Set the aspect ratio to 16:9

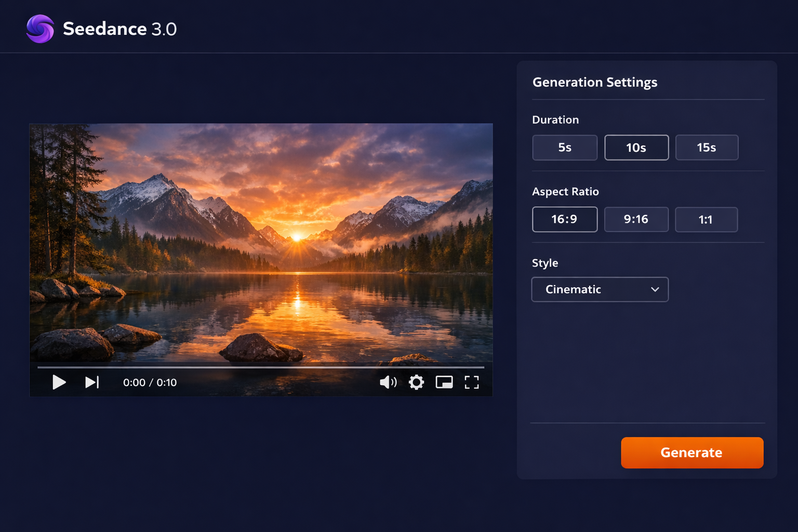[x=565, y=219]
